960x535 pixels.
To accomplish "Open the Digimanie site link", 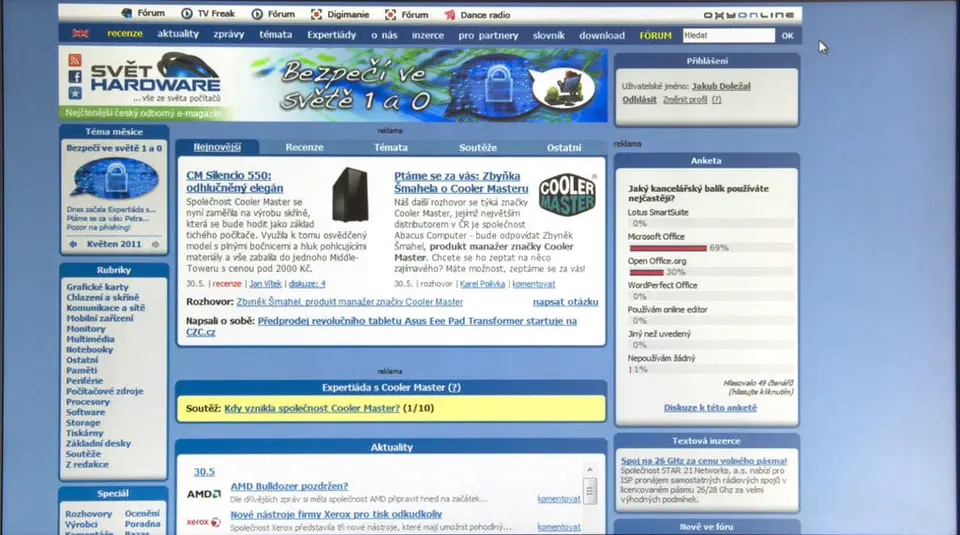I will coord(339,14).
